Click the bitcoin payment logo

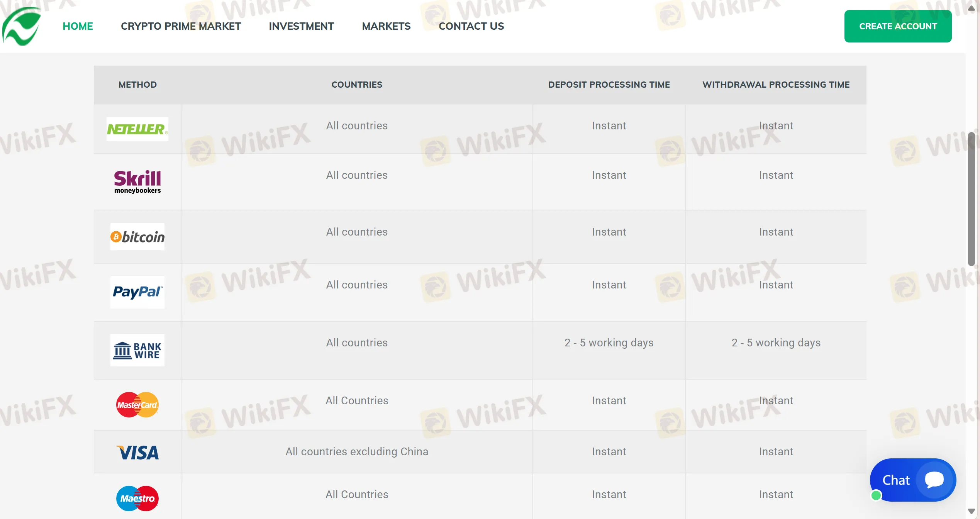(x=137, y=237)
